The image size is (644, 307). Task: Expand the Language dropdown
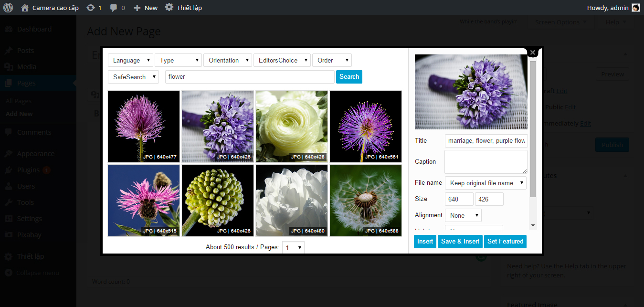pyautogui.click(x=130, y=60)
